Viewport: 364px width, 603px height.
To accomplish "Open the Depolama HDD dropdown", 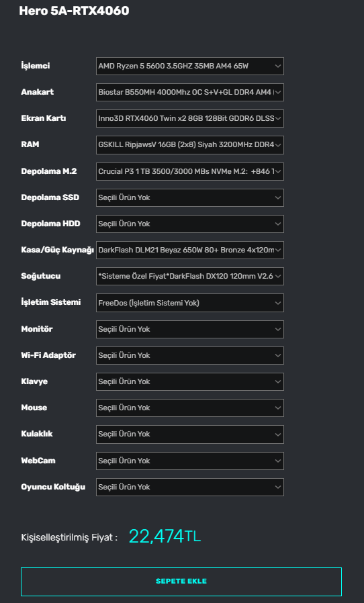I will [x=189, y=224].
